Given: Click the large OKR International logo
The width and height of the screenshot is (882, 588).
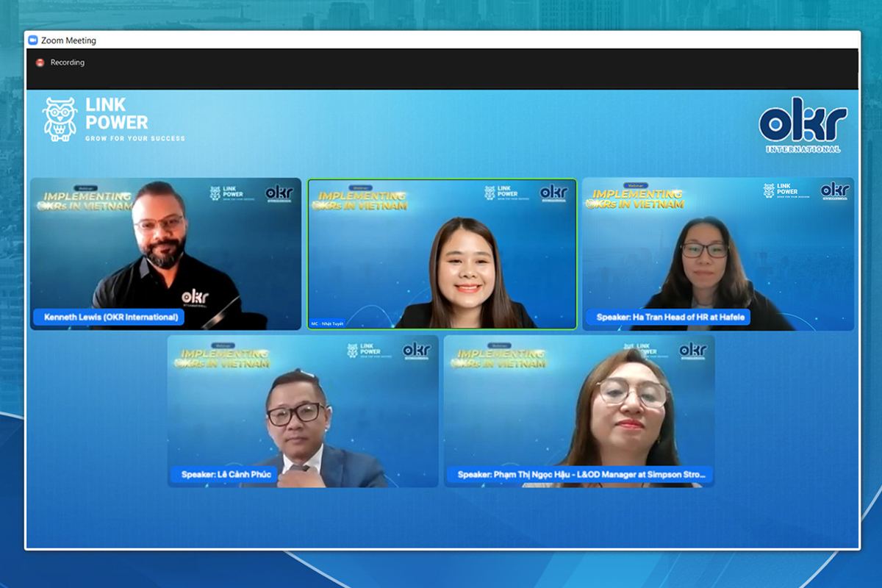Looking at the screenshot, I should (803, 125).
